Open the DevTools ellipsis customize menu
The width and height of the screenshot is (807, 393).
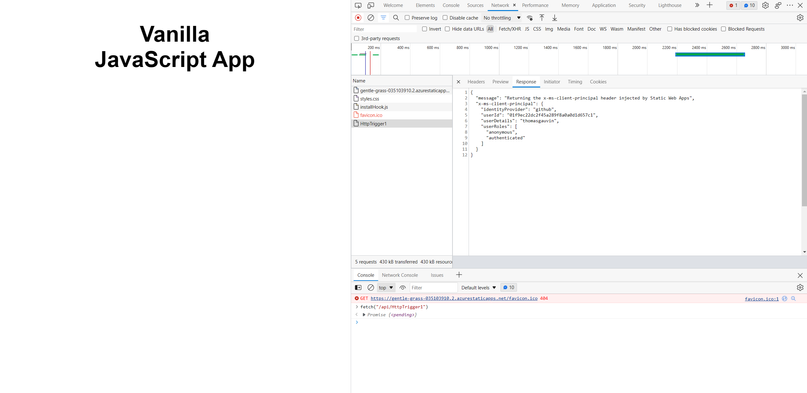pos(790,5)
